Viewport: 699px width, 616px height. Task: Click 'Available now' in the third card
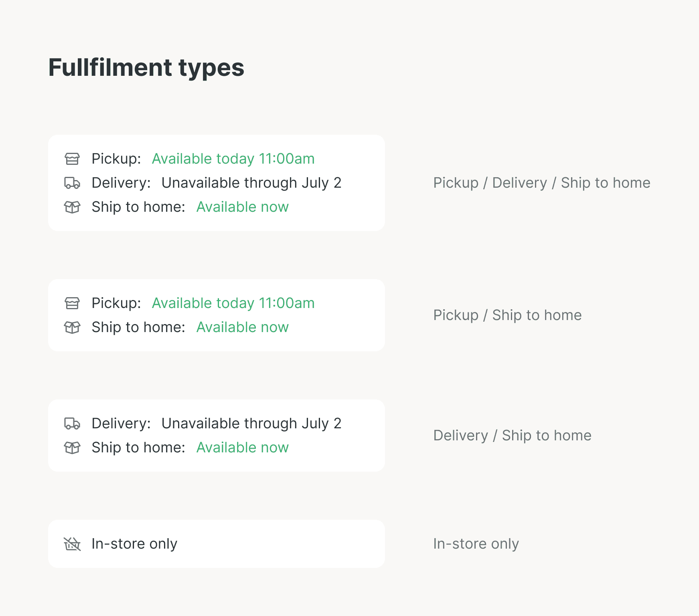click(x=243, y=448)
